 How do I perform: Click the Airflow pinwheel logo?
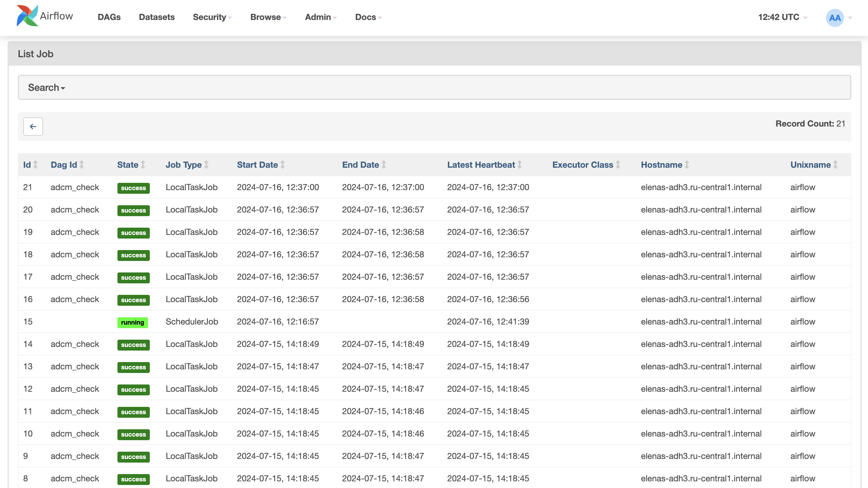point(27,16)
